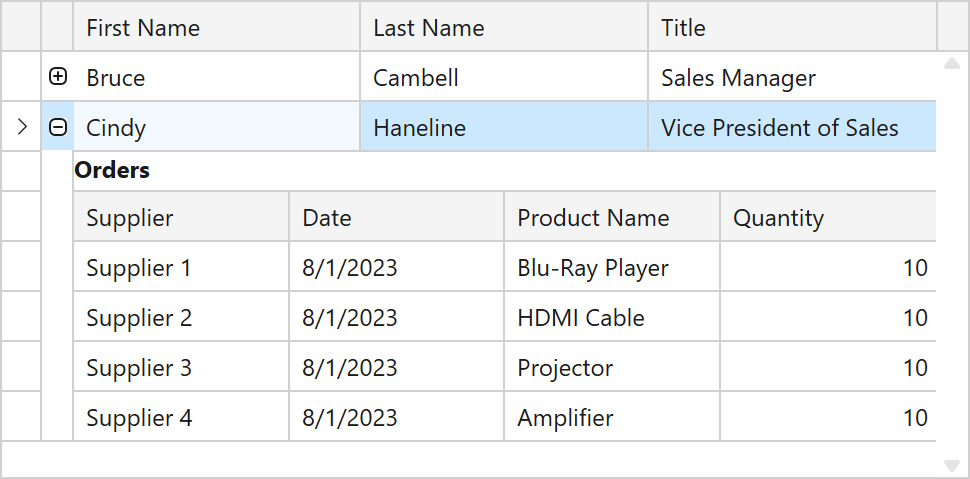Screen dimensions: 970x479
Task: Sort by the Last Name column header
Action: click(504, 28)
